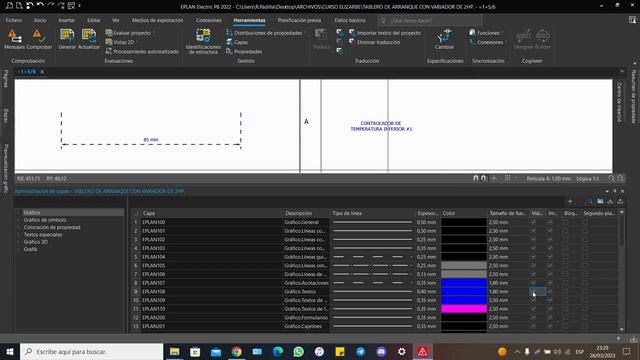Click the gray color swatch of EPLAN105
640x360 pixels.
[x=464, y=265]
